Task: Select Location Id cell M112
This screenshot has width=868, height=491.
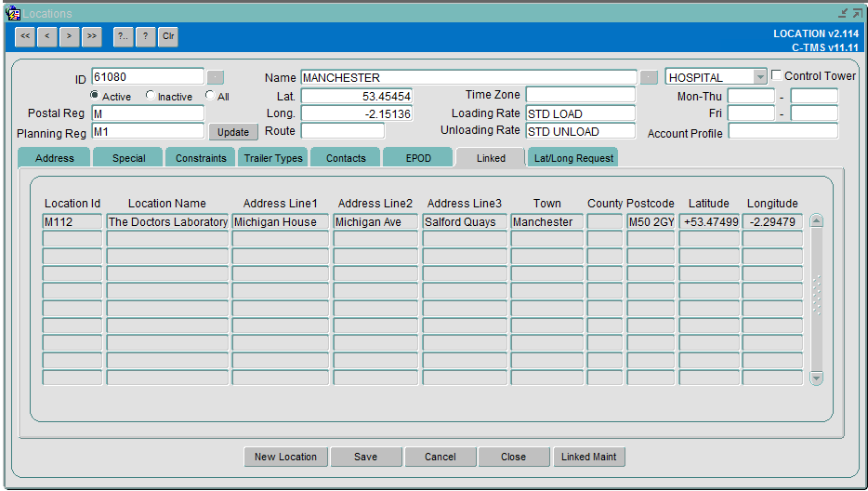Action: [x=72, y=221]
